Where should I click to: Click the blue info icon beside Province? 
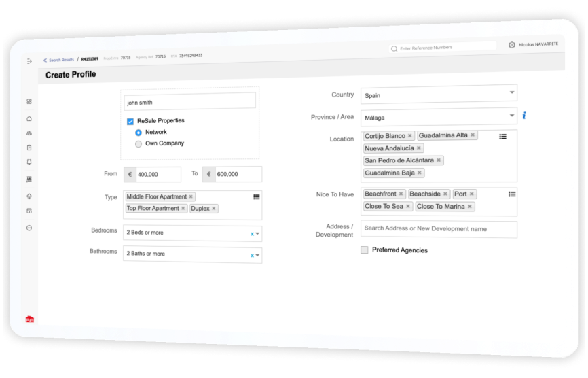pyautogui.click(x=524, y=116)
